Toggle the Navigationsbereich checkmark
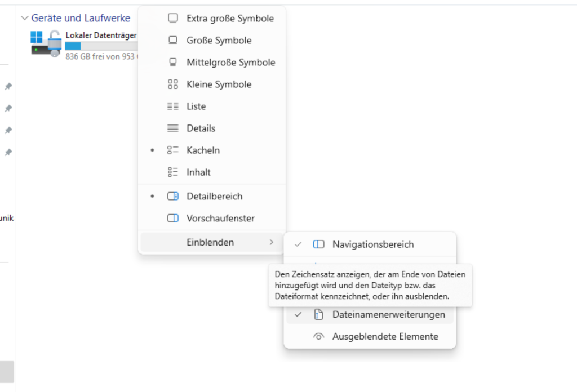 (299, 244)
